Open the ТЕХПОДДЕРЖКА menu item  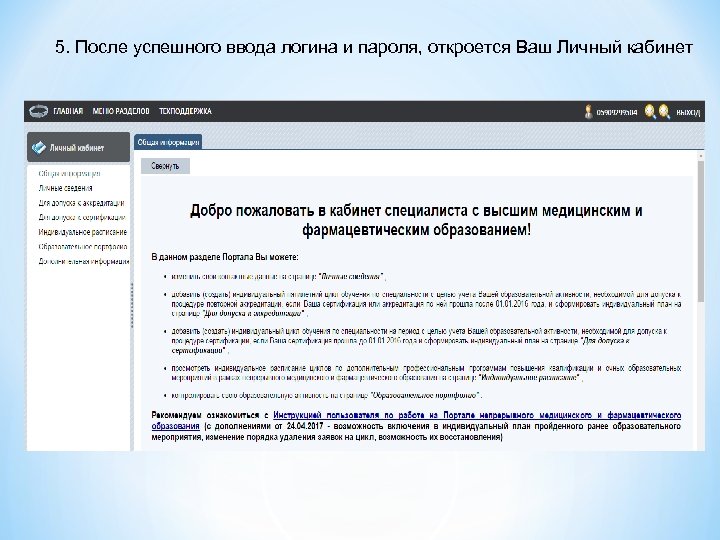185,111
